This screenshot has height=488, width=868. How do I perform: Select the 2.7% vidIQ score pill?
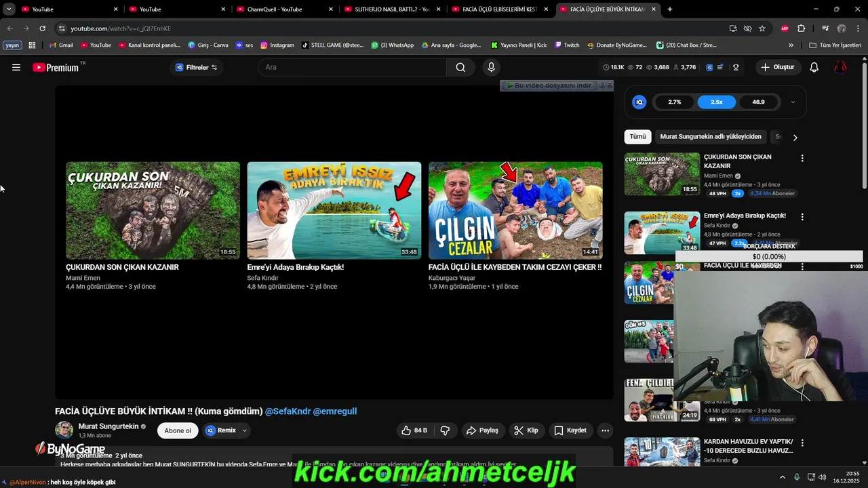pyautogui.click(x=675, y=102)
